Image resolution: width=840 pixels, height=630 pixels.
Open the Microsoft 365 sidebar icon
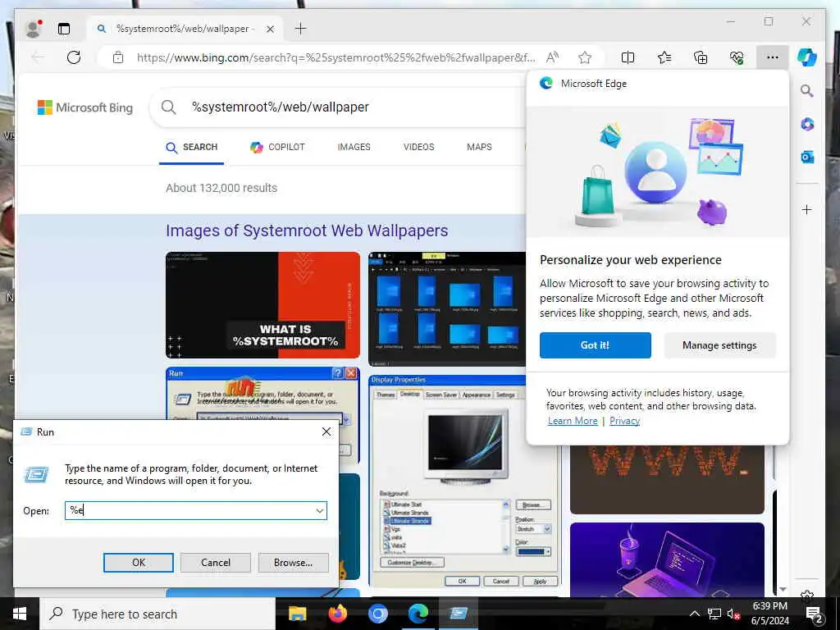(807, 125)
